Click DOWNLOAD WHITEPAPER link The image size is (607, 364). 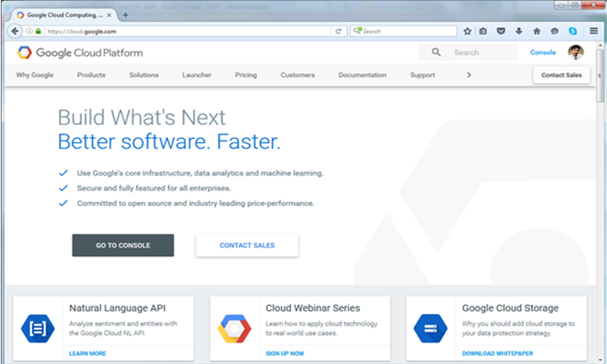coord(497,353)
